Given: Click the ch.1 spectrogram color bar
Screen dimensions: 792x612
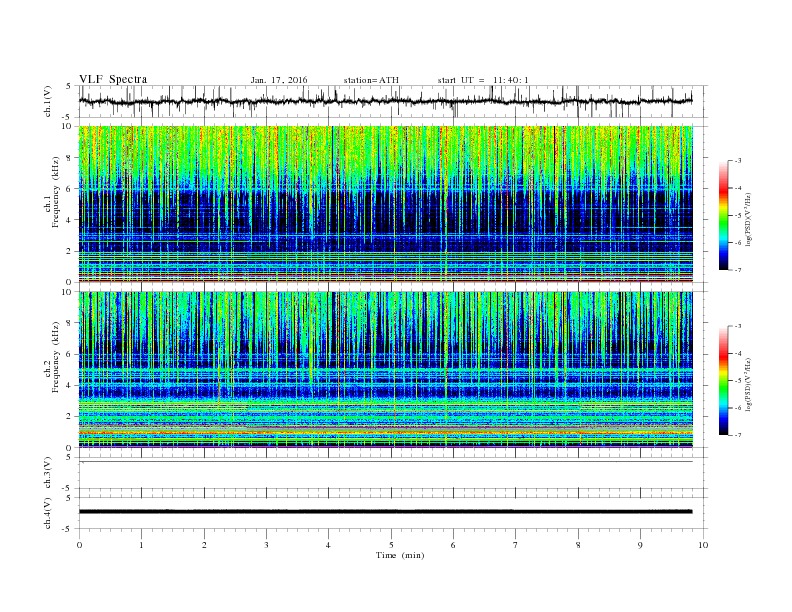Looking at the screenshot, I should 723,215.
